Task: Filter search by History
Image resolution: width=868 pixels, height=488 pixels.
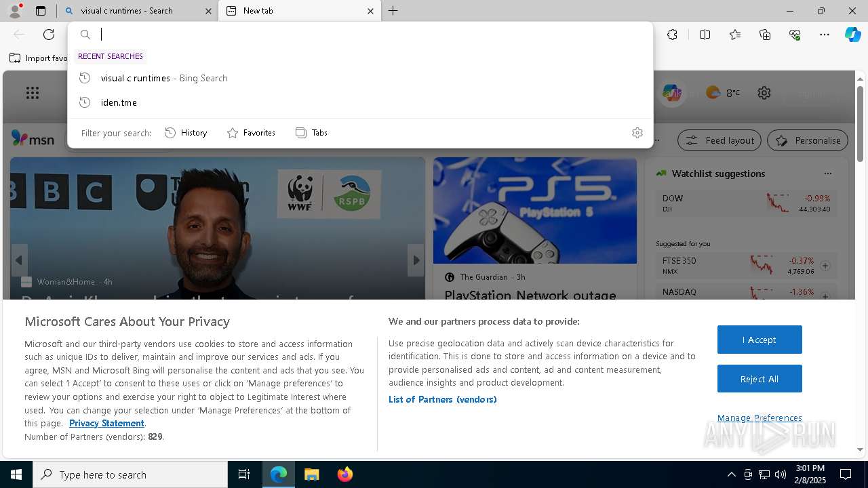Action: (x=186, y=133)
